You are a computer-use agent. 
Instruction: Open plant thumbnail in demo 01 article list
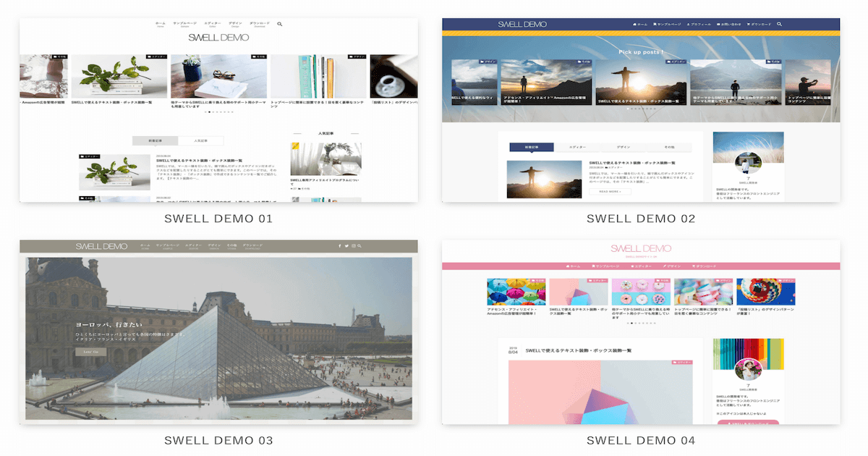[114, 172]
